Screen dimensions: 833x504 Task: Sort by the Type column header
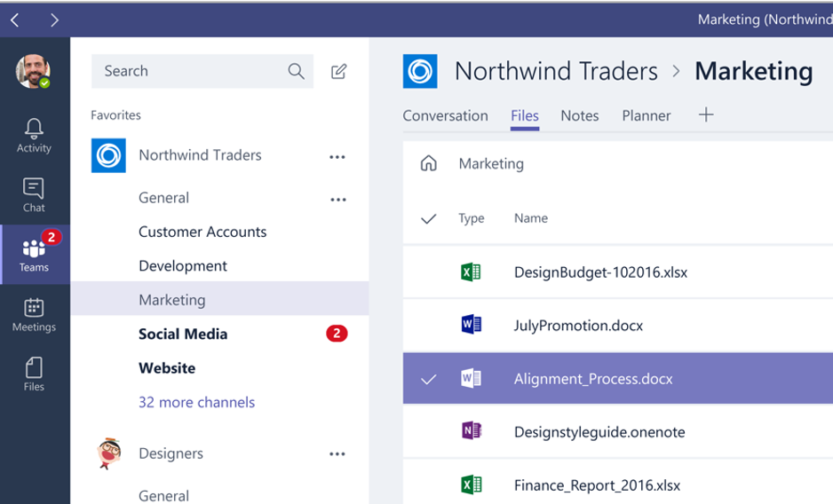click(472, 218)
